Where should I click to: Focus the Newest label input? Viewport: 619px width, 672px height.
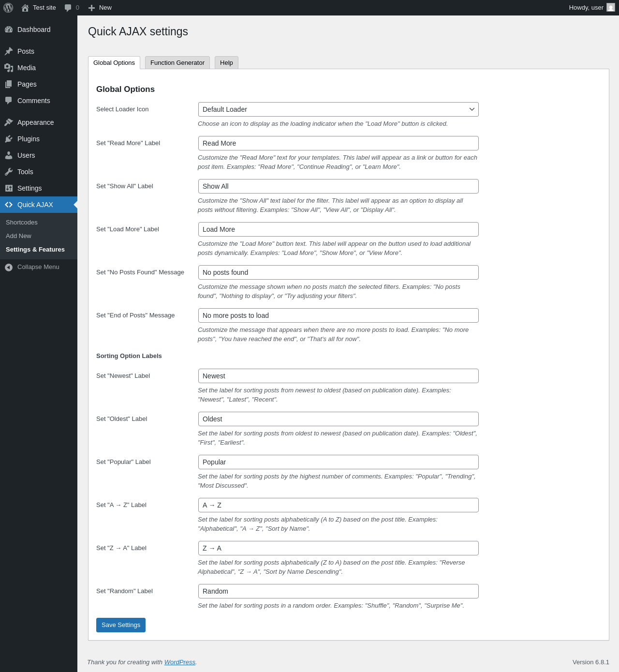(339, 376)
